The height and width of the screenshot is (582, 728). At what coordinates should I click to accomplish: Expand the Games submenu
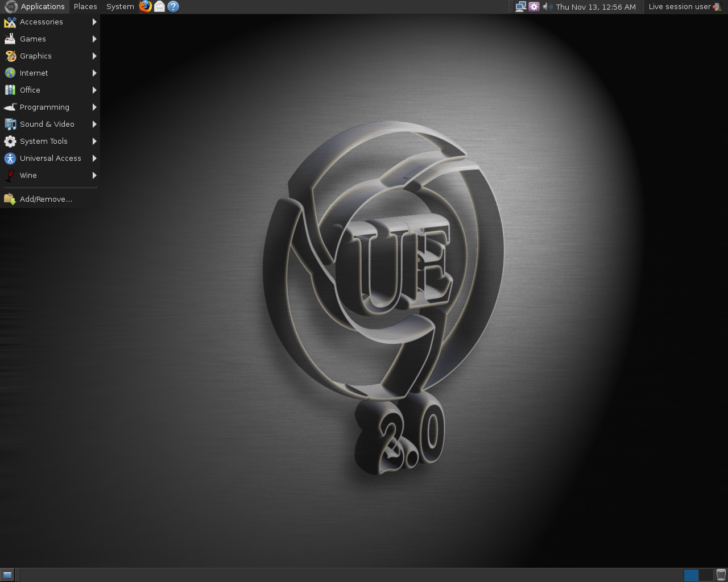coord(50,39)
